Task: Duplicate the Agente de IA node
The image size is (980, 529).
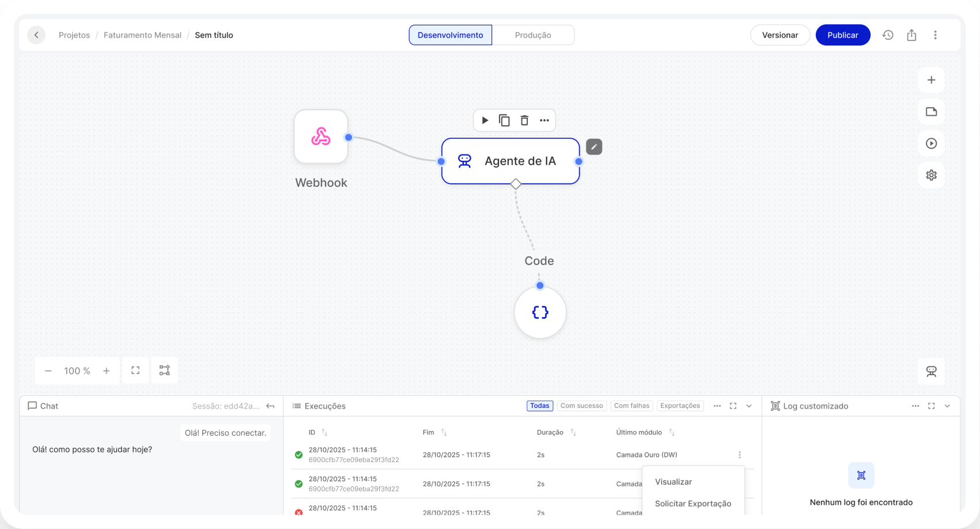Action: pos(504,120)
